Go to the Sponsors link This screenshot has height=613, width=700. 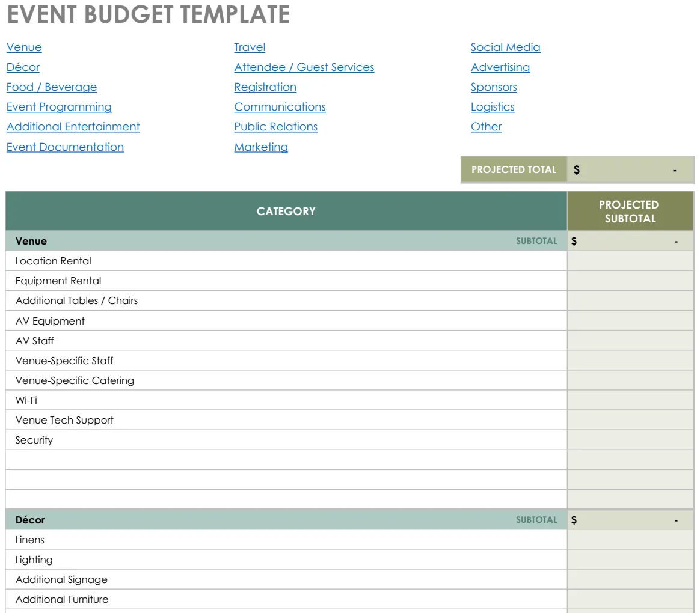tap(494, 87)
